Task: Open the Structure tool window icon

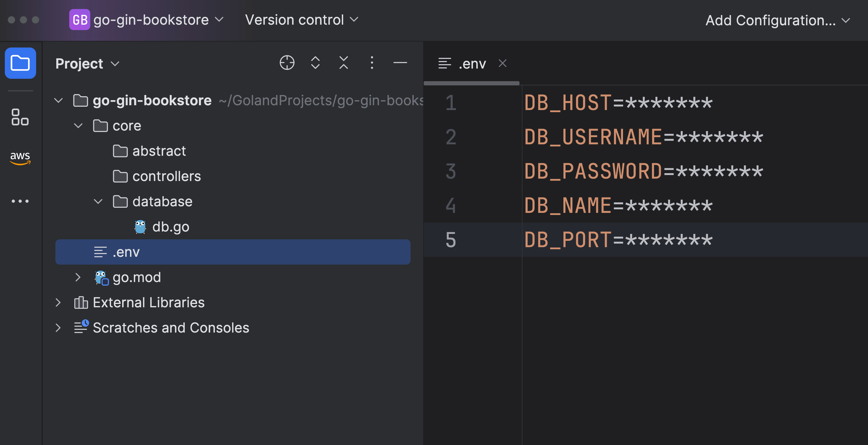Action: 20,117
